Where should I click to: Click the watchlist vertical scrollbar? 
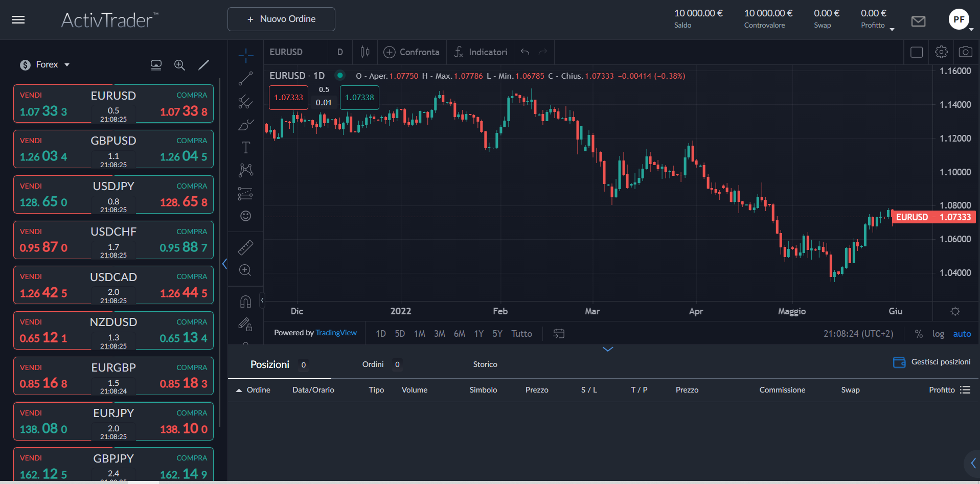click(220, 253)
